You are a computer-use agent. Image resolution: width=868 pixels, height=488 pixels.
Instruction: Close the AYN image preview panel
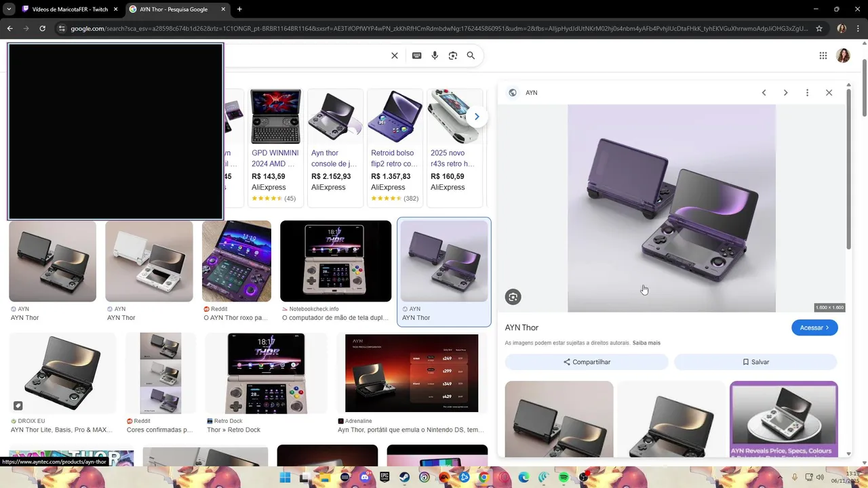pos(829,93)
